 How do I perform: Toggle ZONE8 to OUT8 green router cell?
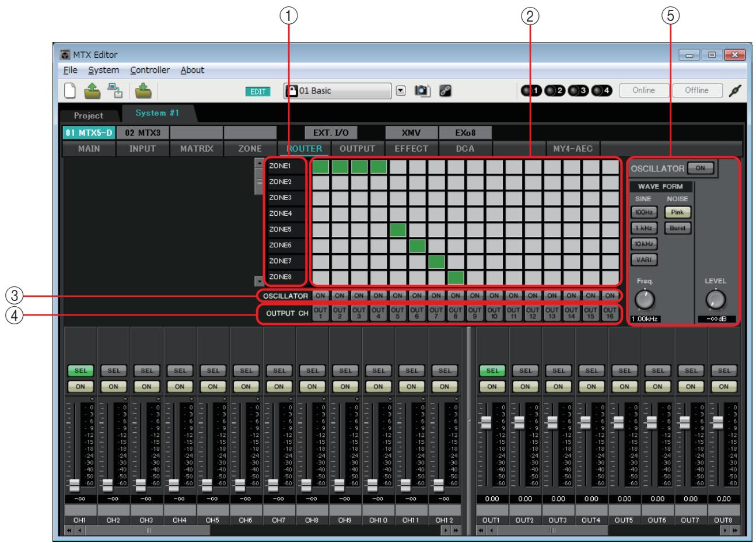[456, 277]
